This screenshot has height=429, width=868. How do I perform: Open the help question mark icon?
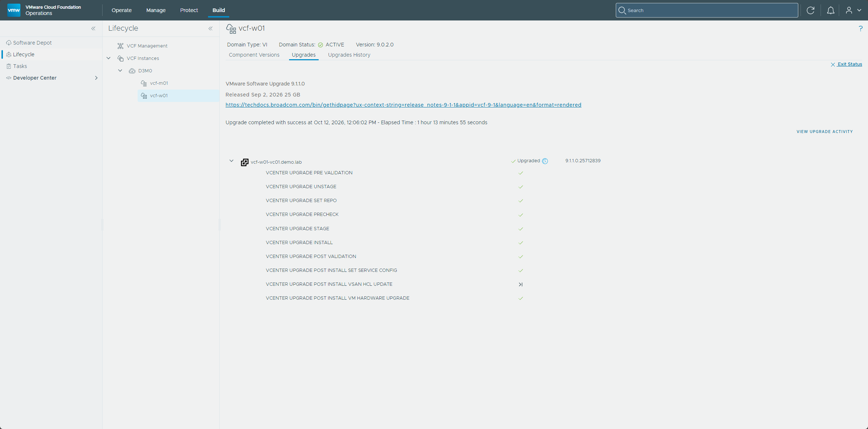[860, 29]
